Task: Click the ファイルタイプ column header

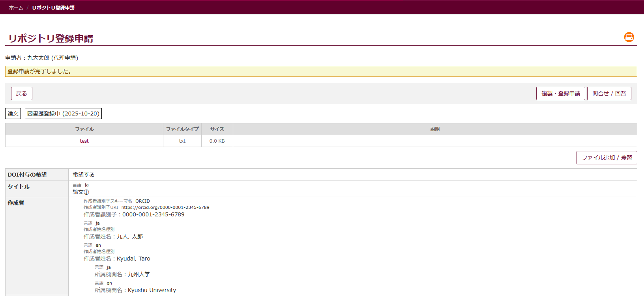Action: point(182,129)
